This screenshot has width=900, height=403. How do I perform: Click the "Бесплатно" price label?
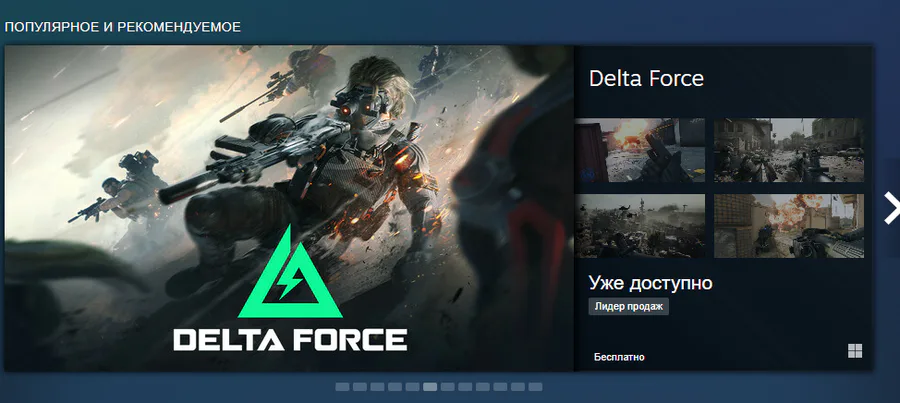pyautogui.click(x=619, y=357)
